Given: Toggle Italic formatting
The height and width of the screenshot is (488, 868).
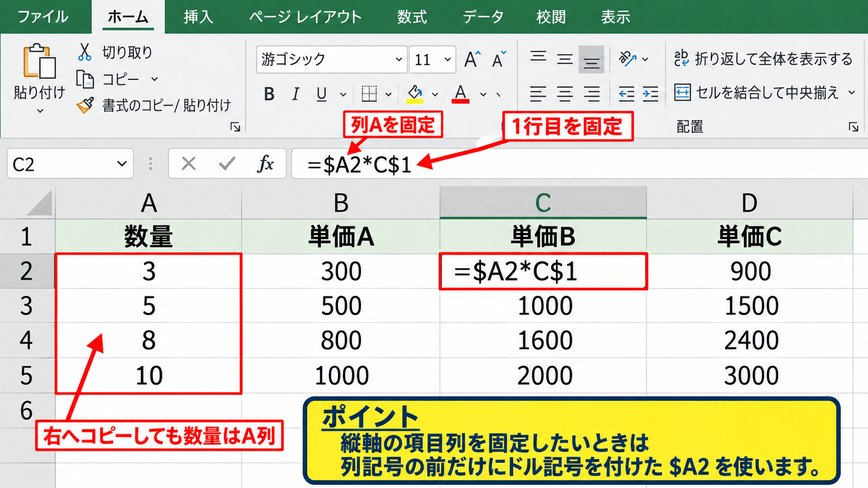Looking at the screenshot, I should (295, 94).
